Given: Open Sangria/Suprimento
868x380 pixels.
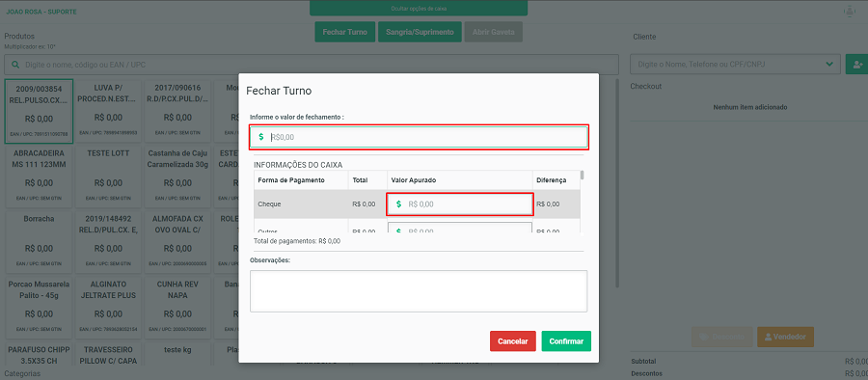Looking at the screenshot, I should coord(420,32).
